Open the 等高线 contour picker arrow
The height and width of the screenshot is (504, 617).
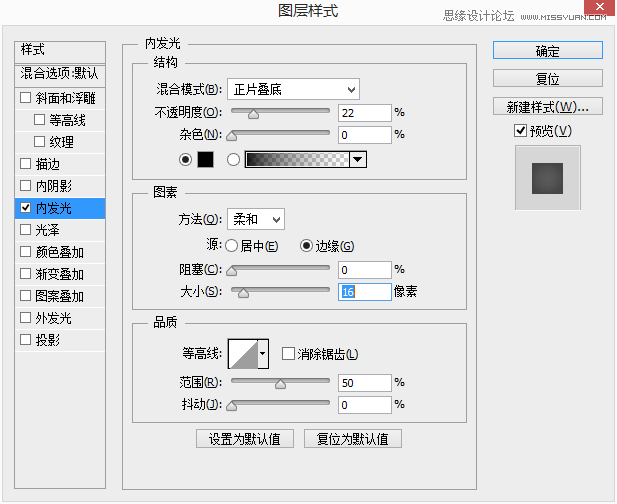(263, 354)
